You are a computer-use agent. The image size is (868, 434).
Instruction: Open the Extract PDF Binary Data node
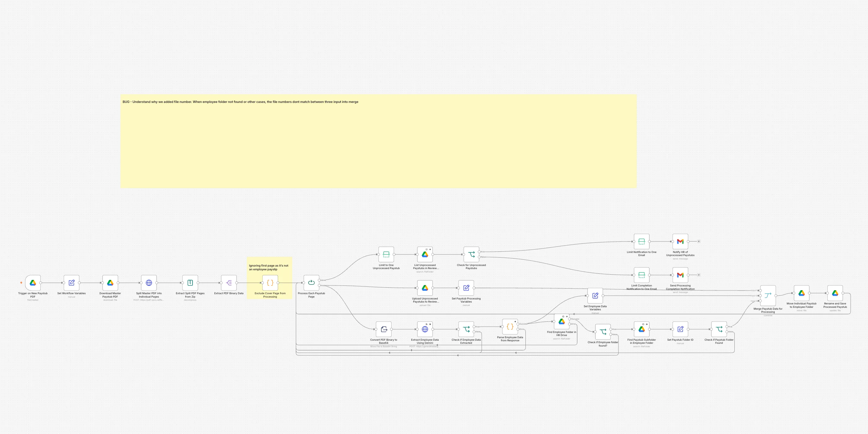pos(229,283)
